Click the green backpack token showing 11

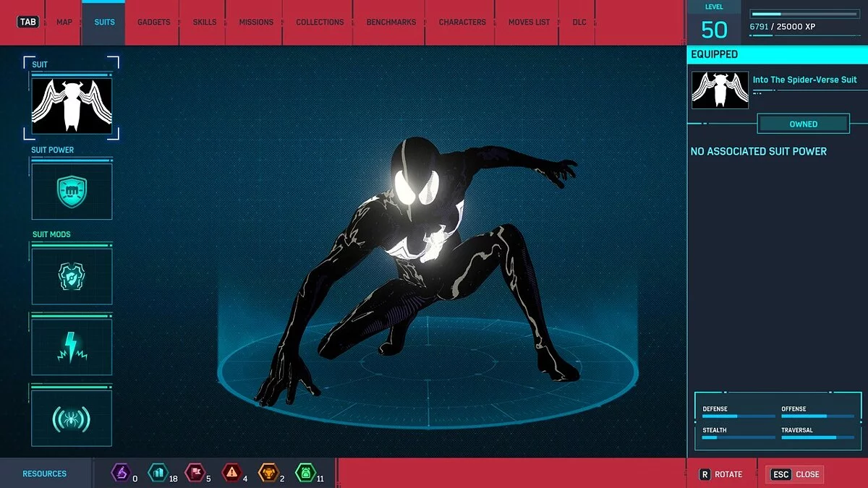click(x=305, y=474)
